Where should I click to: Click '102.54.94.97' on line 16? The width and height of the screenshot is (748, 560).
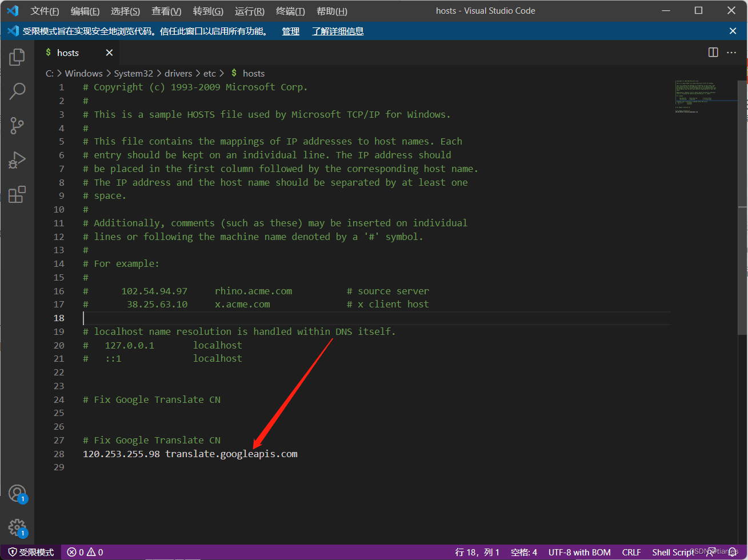154,291
